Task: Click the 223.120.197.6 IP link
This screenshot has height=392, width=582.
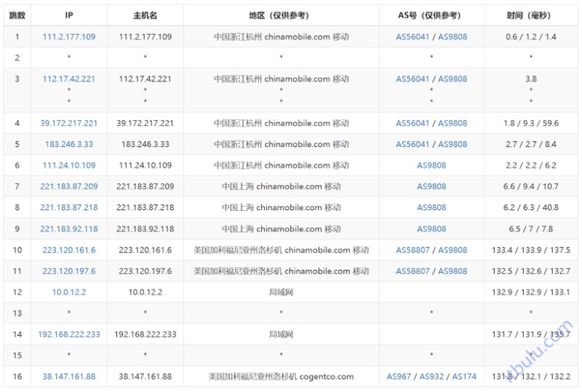Action: [x=69, y=271]
